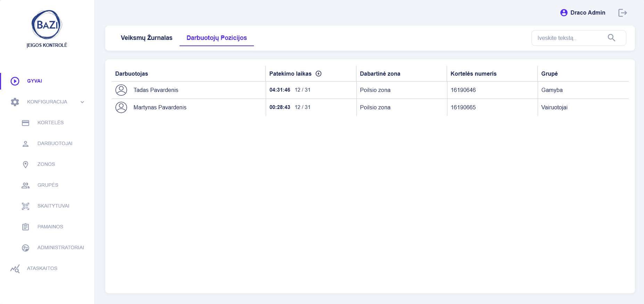
Task: Switch to Veiksmų Žurnalas tab
Action: [147, 38]
